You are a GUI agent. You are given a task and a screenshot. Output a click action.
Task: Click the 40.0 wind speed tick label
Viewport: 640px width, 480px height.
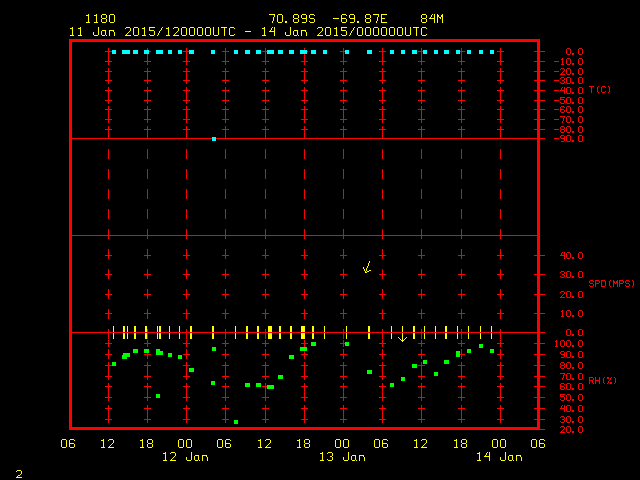(573, 255)
